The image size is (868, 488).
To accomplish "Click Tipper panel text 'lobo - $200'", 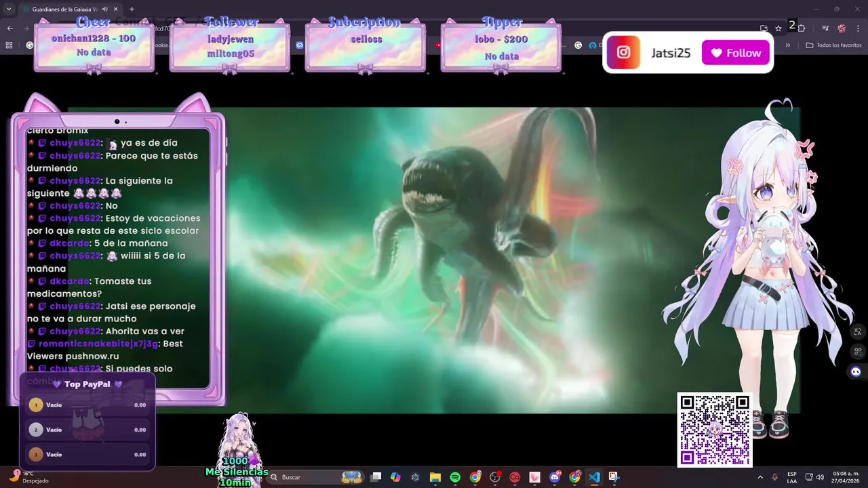I will tap(501, 39).
